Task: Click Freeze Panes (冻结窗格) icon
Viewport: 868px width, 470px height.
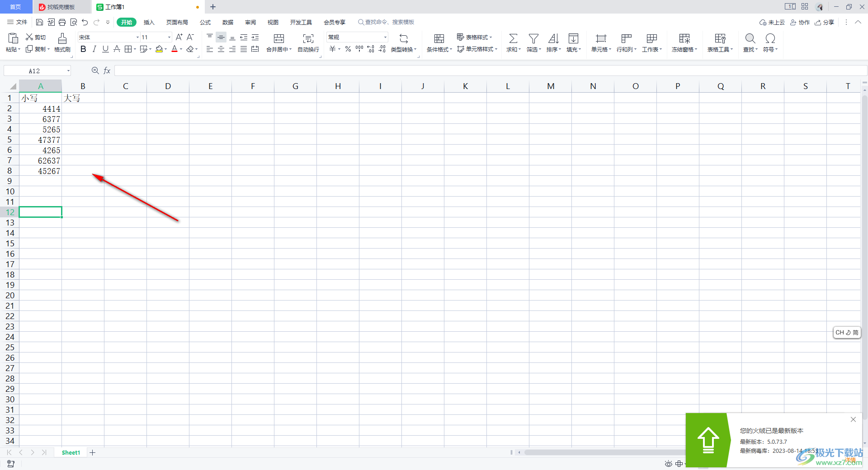Action: [x=684, y=38]
